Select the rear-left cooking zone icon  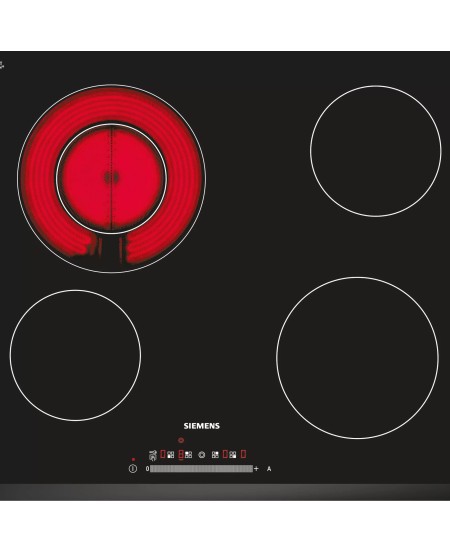pyautogui.click(x=189, y=455)
